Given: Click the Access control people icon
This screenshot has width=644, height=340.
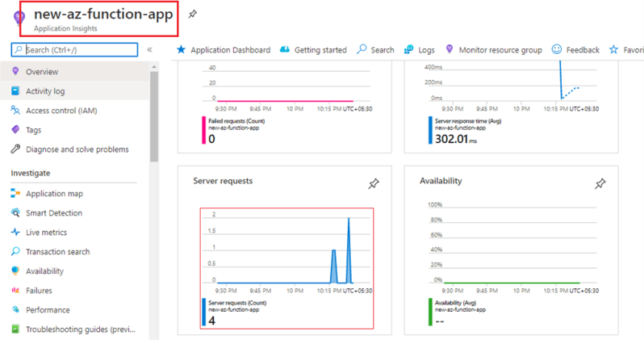Looking at the screenshot, I should coord(15,110).
